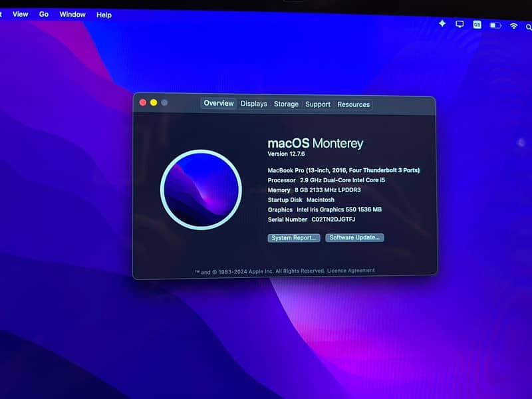Switch to the Displays tab

pyautogui.click(x=254, y=104)
